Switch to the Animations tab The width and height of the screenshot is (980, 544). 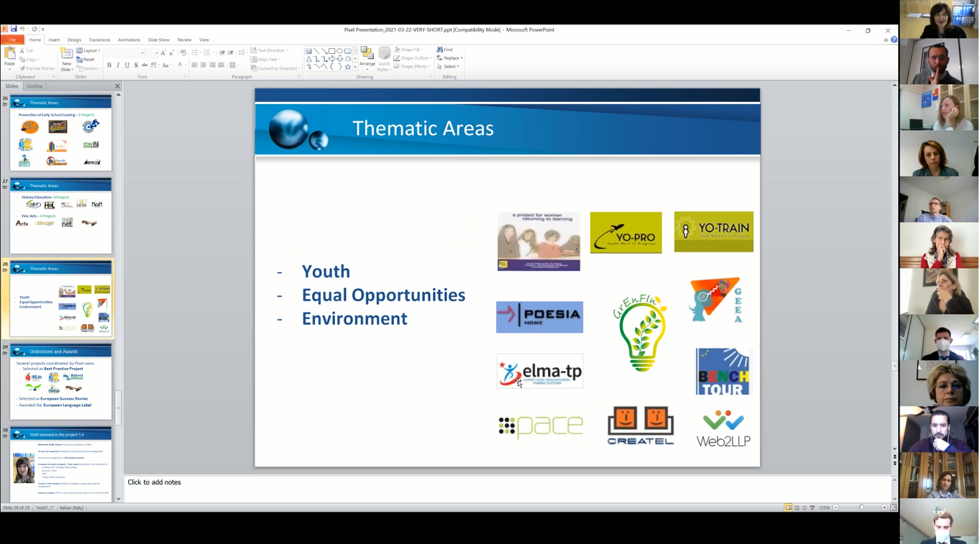[x=129, y=40]
